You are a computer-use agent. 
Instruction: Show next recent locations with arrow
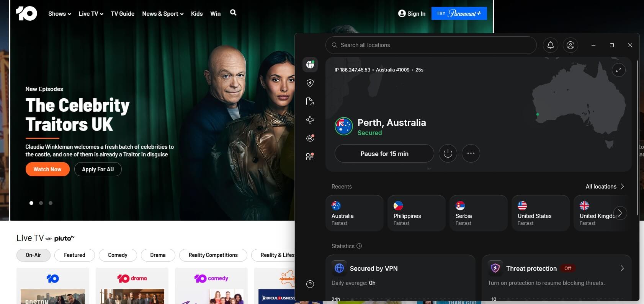click(620, 213)
